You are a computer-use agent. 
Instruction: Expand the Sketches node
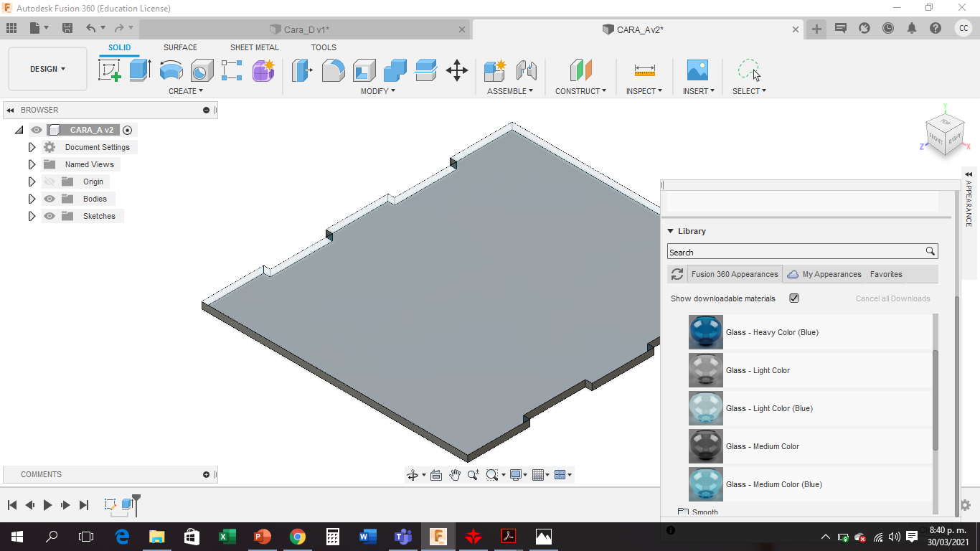(32, 216)
